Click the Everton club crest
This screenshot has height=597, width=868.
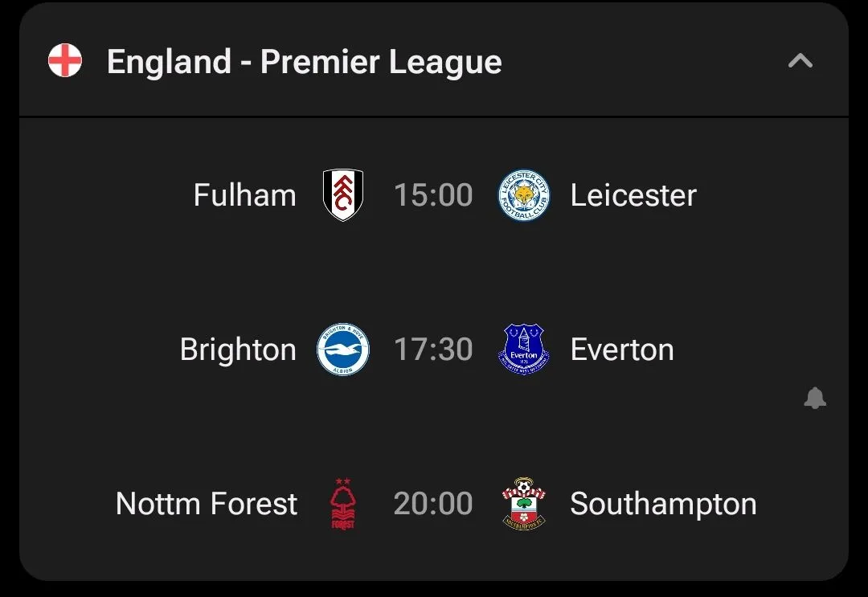coord(524,350)
